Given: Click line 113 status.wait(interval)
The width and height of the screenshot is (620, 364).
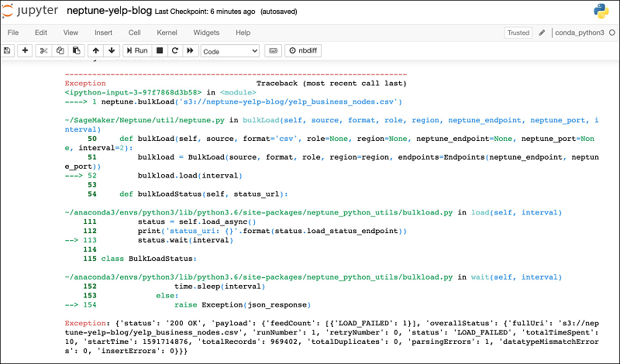Looking at the screenshot, I should (x=185, y=240).
